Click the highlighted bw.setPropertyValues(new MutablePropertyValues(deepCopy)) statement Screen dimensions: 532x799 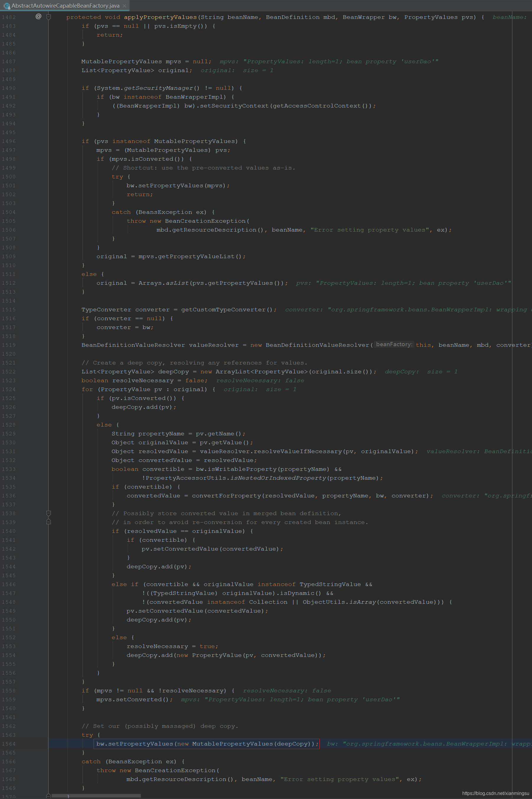pyautogui.click(x=207, y=744)
